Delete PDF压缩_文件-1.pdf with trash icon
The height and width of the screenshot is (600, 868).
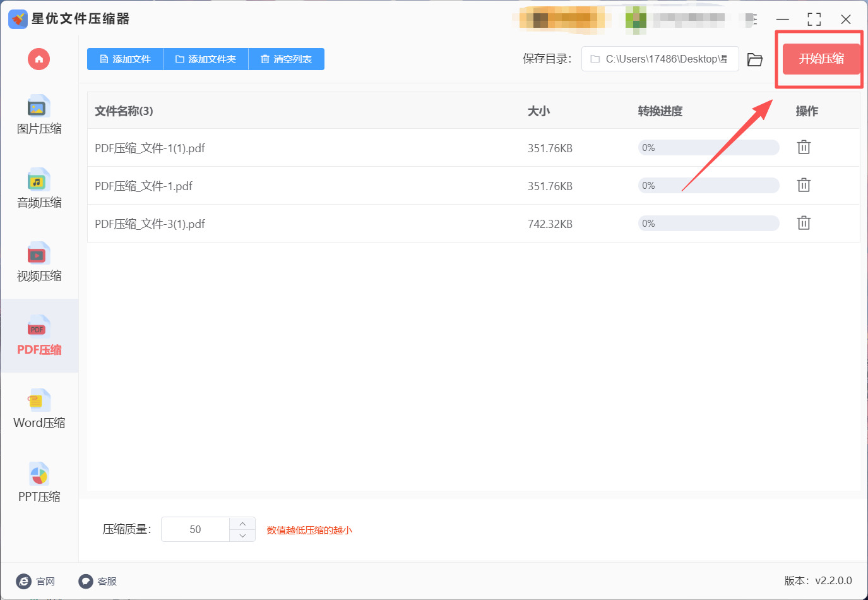click(x=804, y=185)
